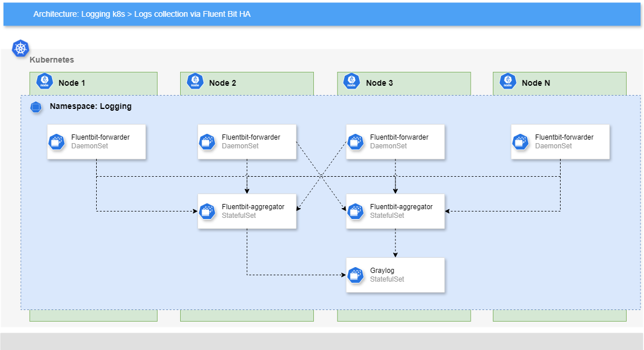
Task: Click the Kubernetes helm wheel icon
Action: click(x=20, y=49)
